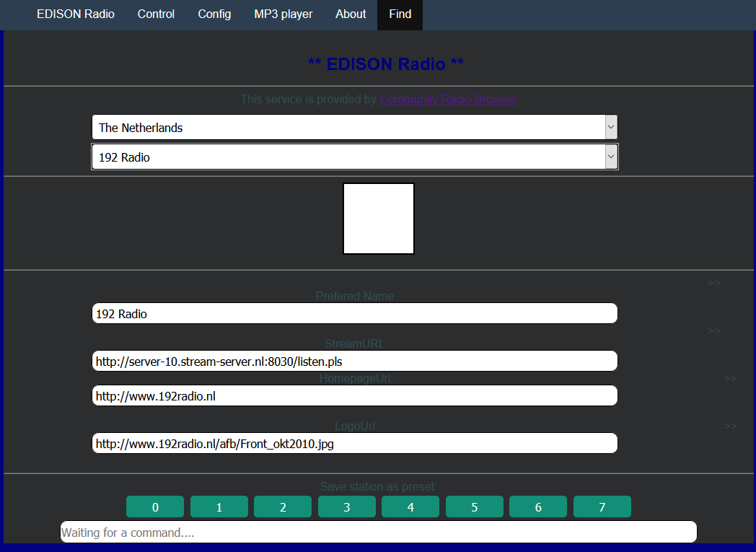This screenshot has height=552, width=756.
Task: Click the >> arrow above StreamURL field
Action: [x=714, y=330]
